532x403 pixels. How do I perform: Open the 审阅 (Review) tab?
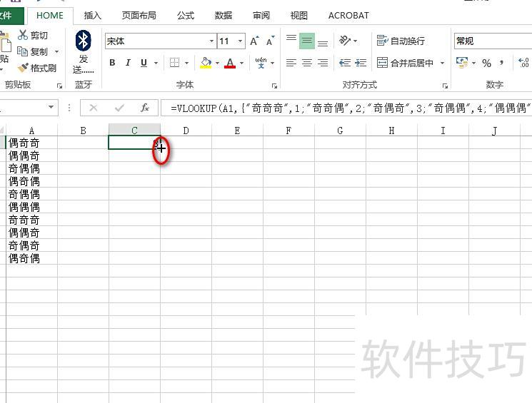tap(261, 16)
